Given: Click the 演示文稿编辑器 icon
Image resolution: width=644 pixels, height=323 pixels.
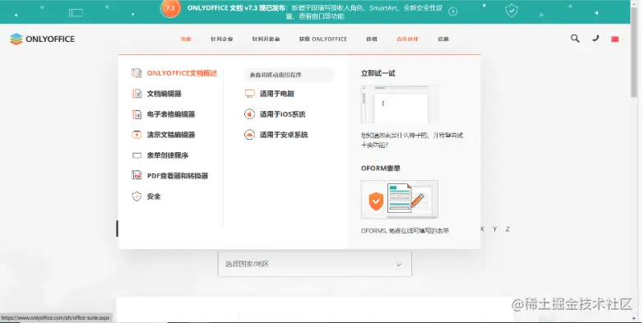Looking at the screenshot, I should tap(137, 135).
